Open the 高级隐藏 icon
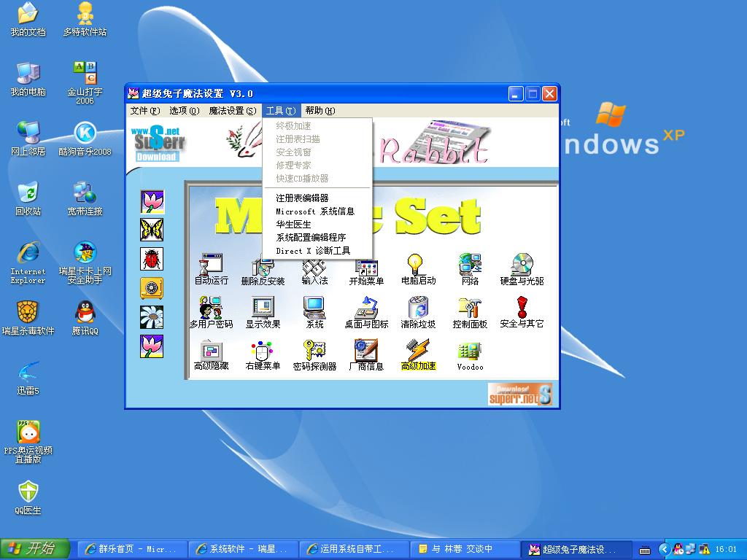 click(x=211, y=355)
